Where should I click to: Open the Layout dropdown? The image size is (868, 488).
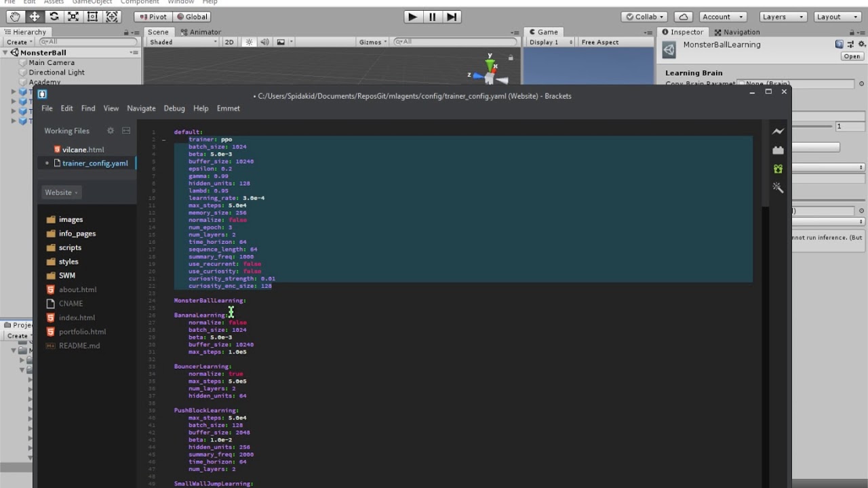click(837, 16)
